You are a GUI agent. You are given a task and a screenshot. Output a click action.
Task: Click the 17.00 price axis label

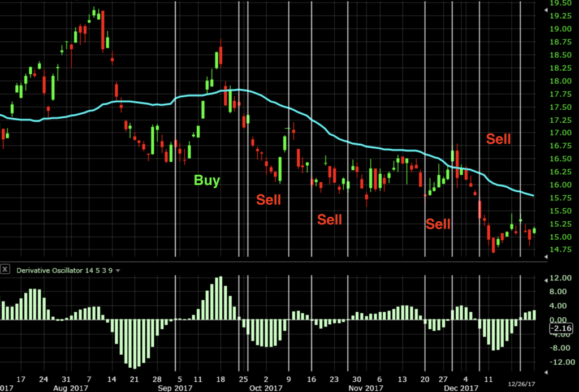tap(560, 133)
